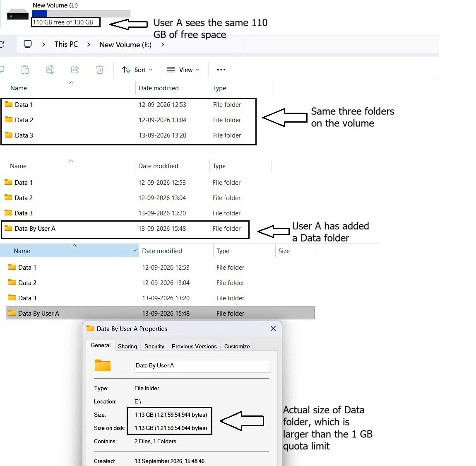Screen dimensions: 476x466
Task: Click Data 1 folder icon in second listing
Action: (8, 182)
